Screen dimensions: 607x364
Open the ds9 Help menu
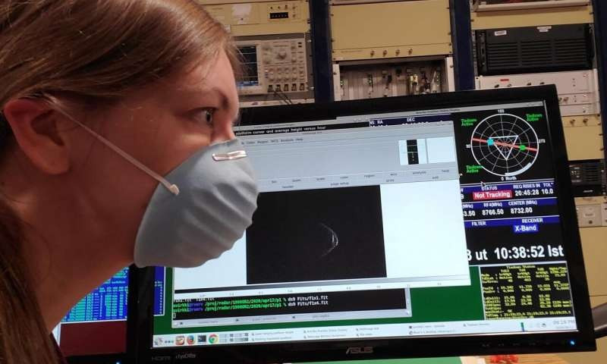pos(299,140)
